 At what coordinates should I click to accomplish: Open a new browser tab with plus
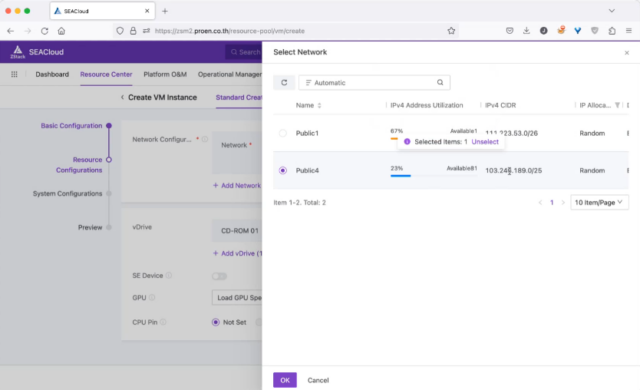(165, 11)
